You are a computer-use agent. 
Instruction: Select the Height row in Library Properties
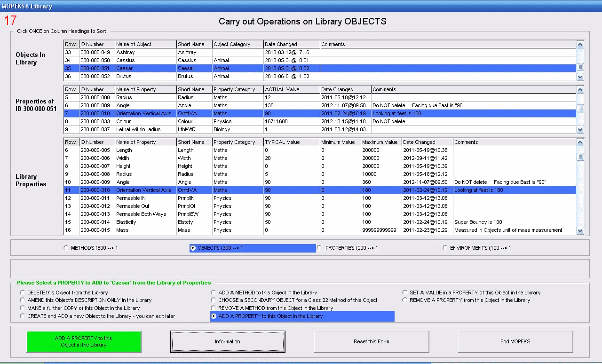(320, 166)
